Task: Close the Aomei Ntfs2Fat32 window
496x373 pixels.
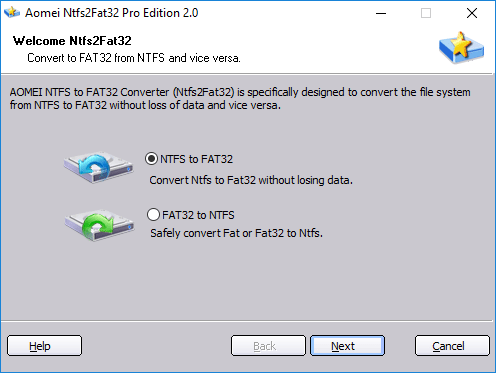Action: pos(472,13)
